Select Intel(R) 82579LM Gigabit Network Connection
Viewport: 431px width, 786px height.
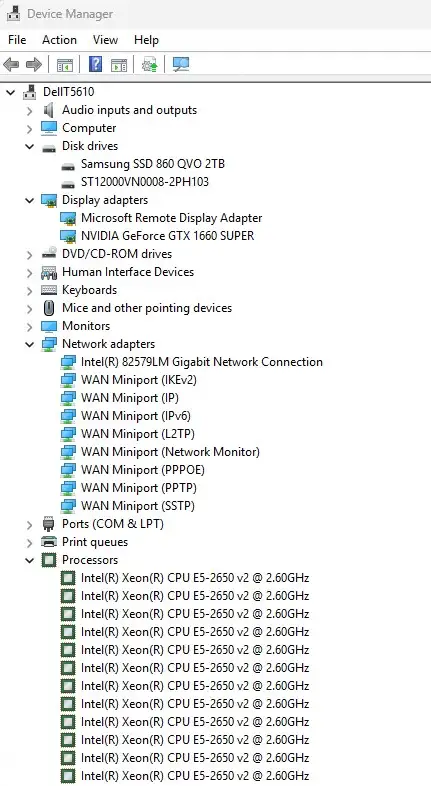pos(202,362)
